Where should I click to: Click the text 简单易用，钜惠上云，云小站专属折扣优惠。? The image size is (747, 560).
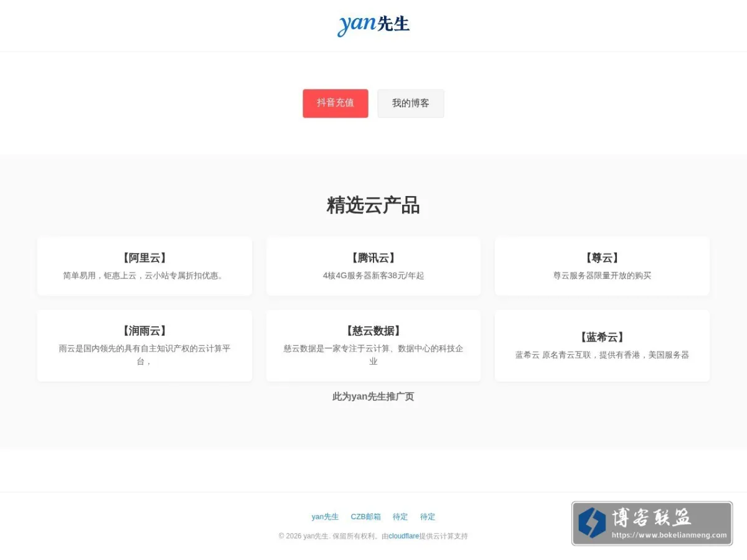(144, 276)
